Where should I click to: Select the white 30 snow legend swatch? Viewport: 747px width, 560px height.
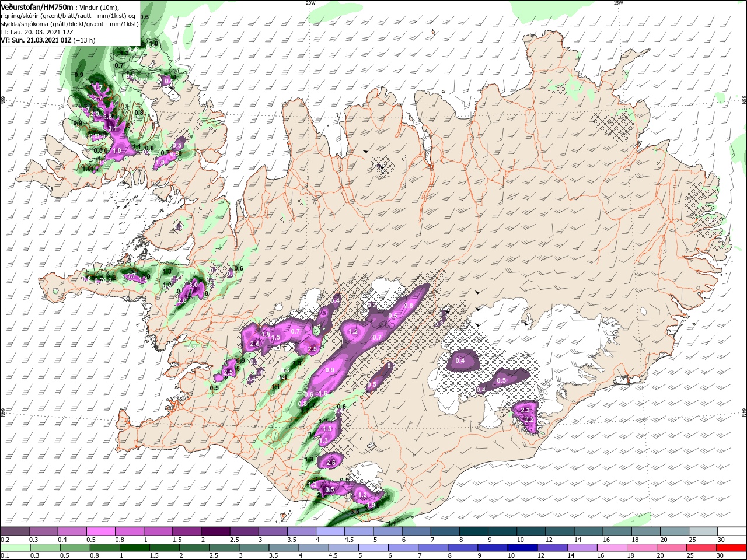point(732,531)
